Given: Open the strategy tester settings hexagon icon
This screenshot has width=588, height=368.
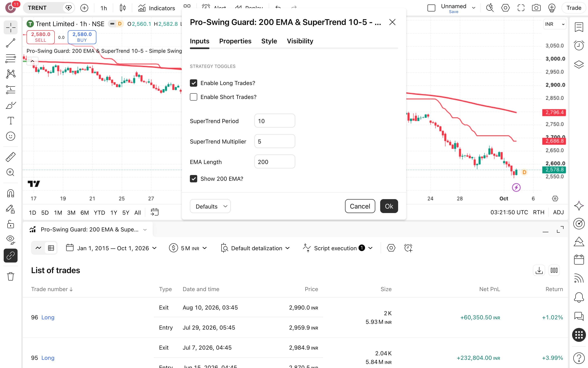Looking at the screenshot, I should 391,248.
